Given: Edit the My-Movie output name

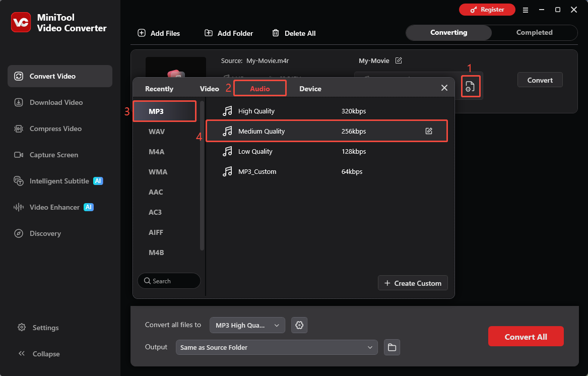Looking at the screenshot, I should (399, 60).
